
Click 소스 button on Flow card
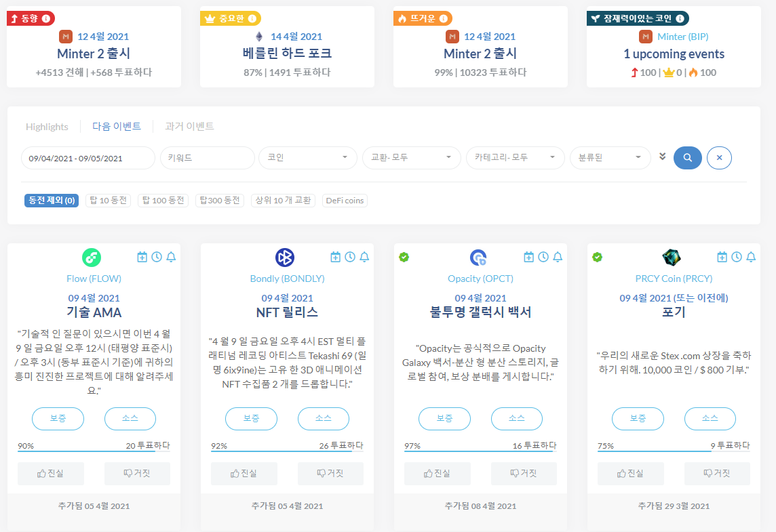tap(130, 418)
